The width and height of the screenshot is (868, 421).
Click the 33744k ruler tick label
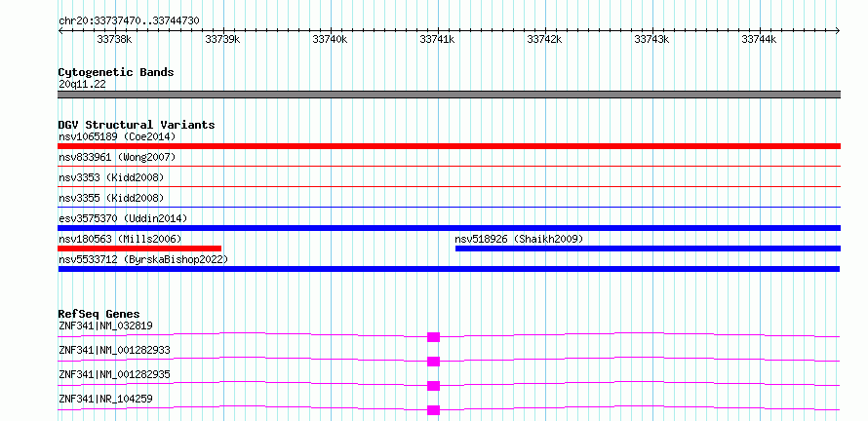[760, 40]
